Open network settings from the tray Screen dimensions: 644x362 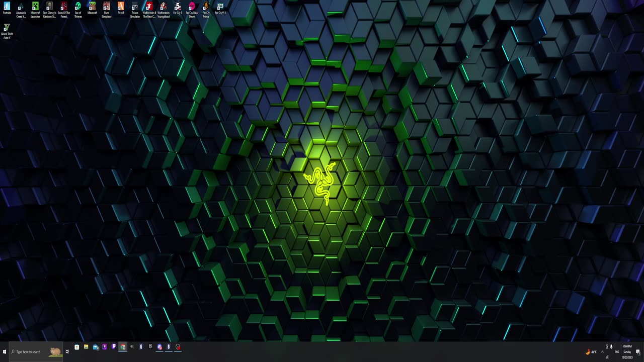click(607, 357)
